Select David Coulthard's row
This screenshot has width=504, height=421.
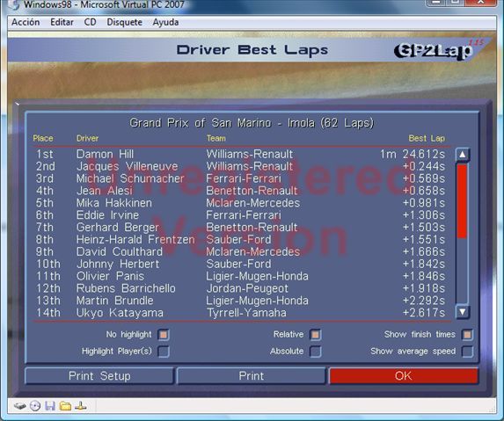coord(240,251)
